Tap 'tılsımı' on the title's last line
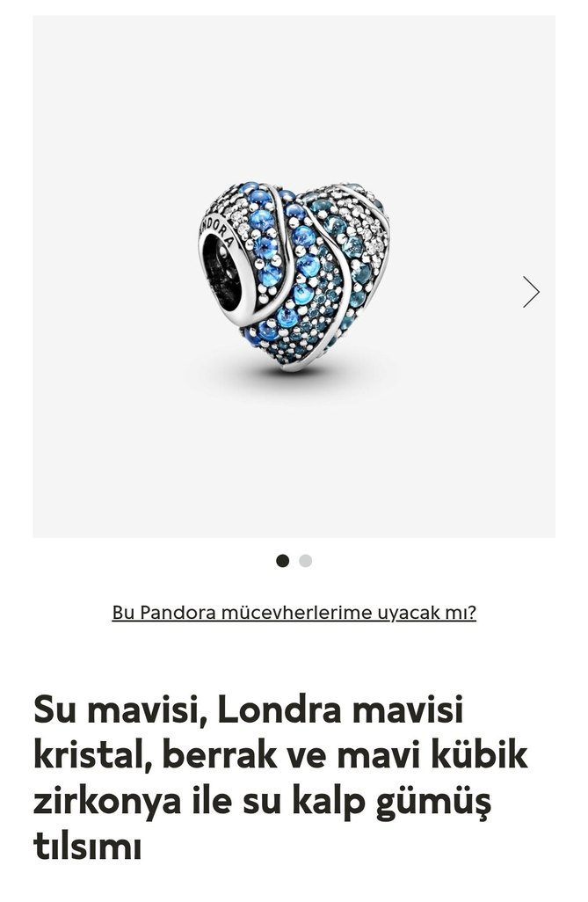Viewport: 588px width, 902px height. [87, 847]
